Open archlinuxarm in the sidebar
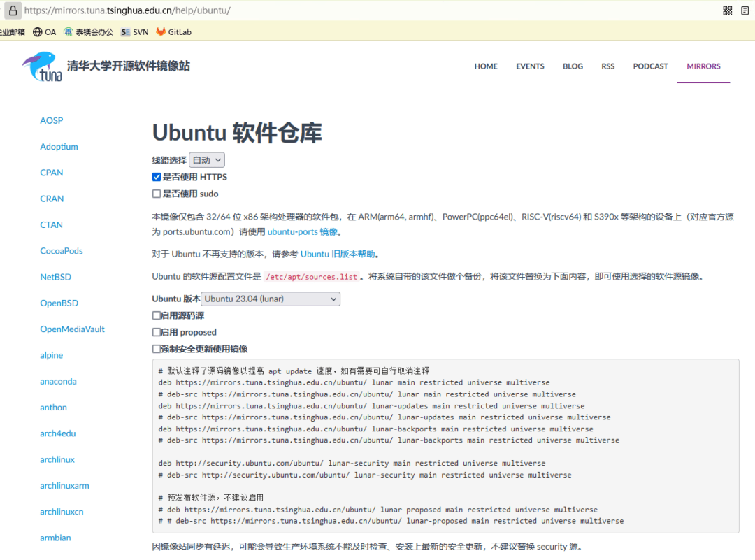 tap(64, 485)
